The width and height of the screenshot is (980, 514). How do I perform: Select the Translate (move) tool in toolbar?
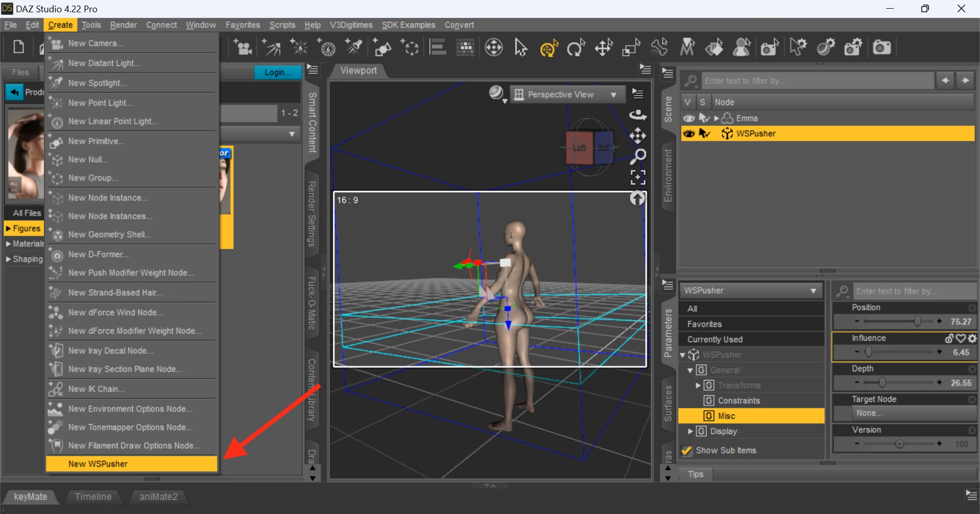click(x=604, y=47)
